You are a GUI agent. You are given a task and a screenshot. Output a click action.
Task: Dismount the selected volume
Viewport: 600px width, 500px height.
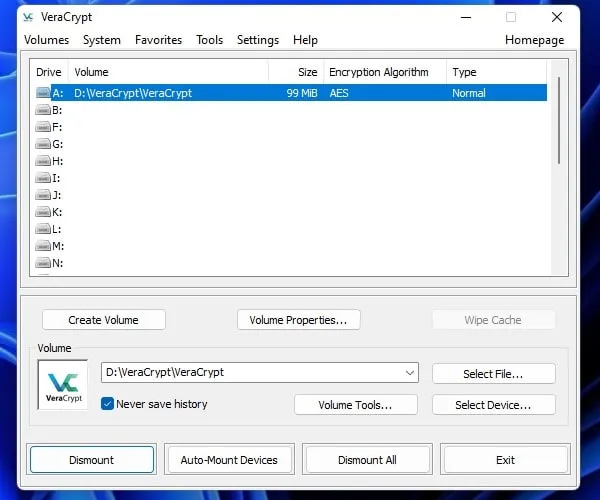[91, 459]
